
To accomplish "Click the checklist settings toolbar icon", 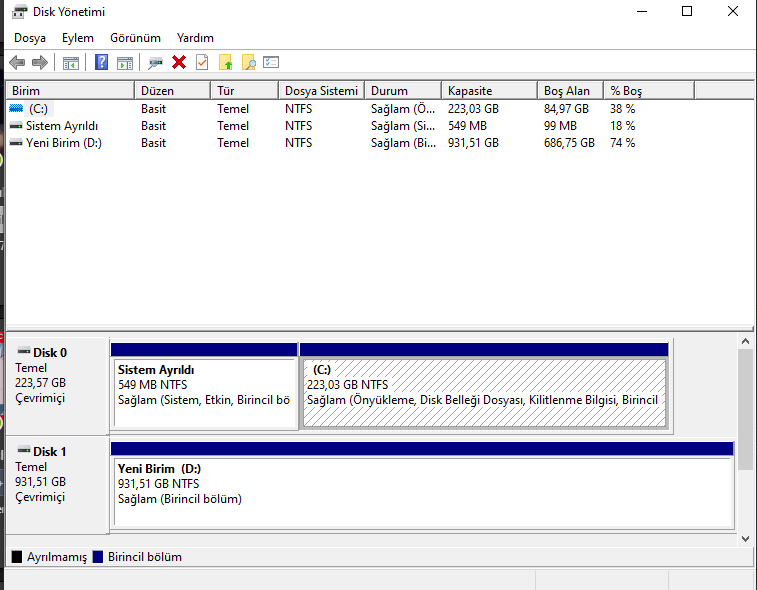I will [x=271, y=62].
